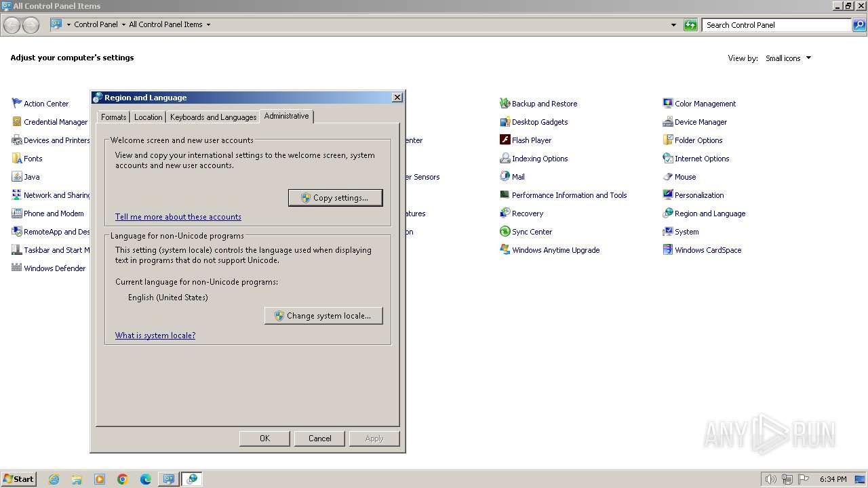This screenshot has height=488, width=868.
Task: Select the Administrative tab
Action: click(x=286, y=116)
